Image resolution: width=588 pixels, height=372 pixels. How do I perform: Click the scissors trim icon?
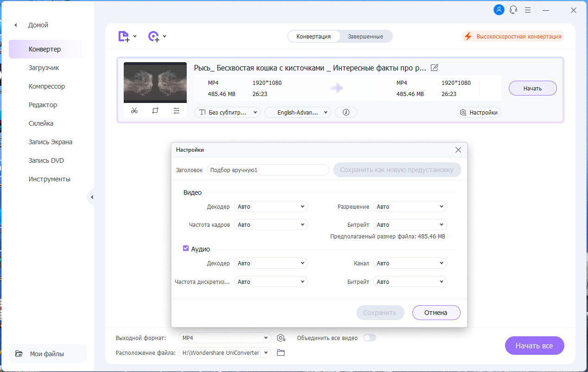(134, 110)
